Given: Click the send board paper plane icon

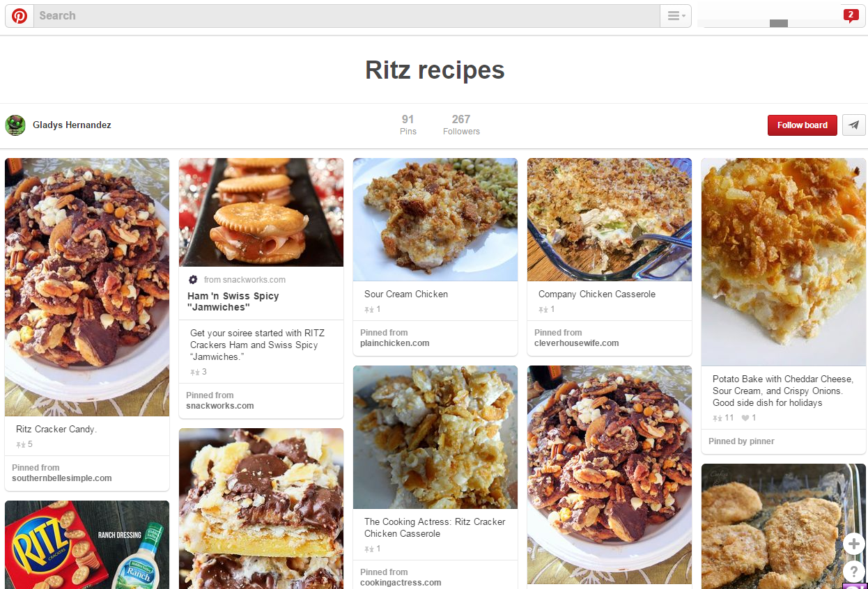Looking at the screenshot, I should pyautogui.click(x=853, y=125).
